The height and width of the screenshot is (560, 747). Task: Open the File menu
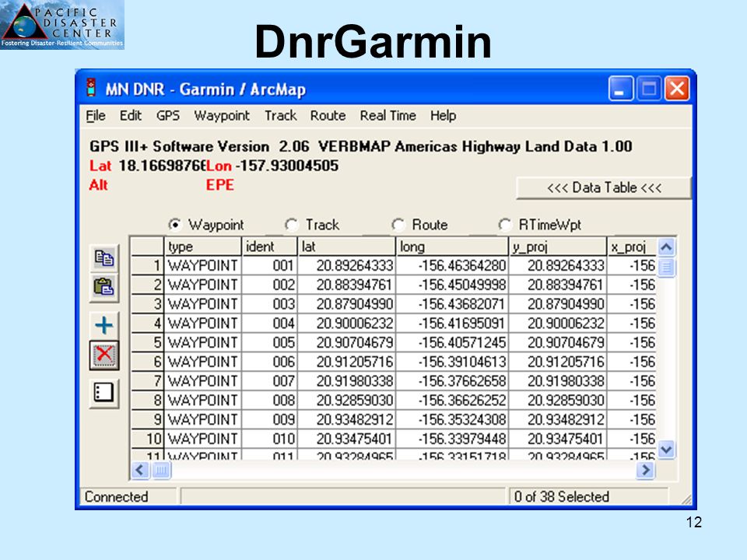coord(96,116)
